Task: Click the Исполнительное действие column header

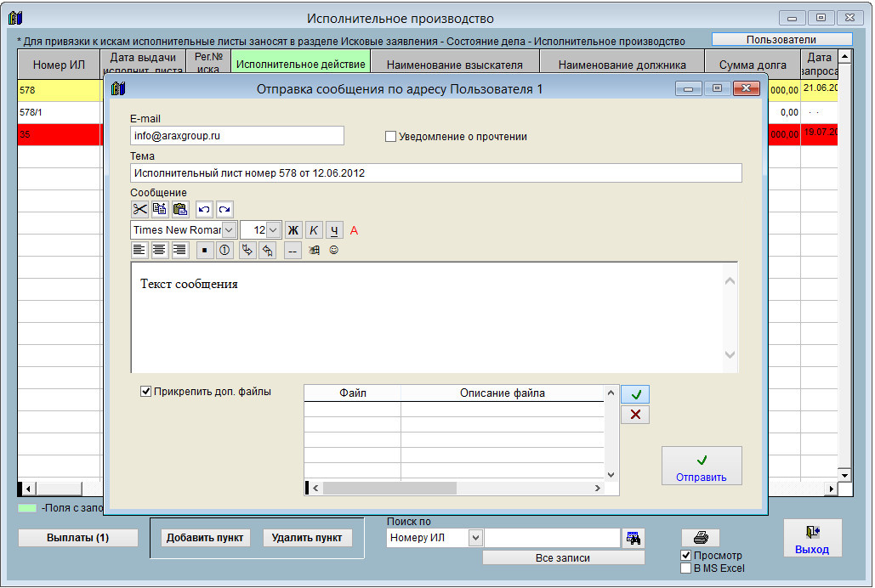Action: pyautogui.click(x=301, y=65)
